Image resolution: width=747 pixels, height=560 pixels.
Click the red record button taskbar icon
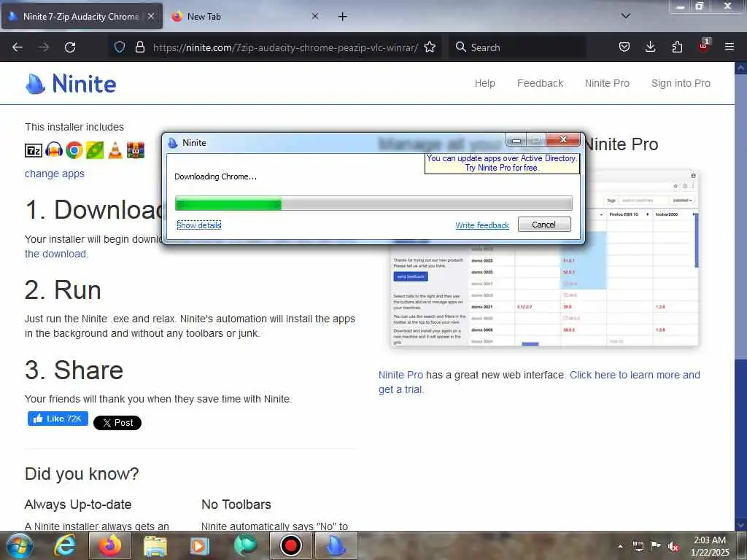tap(290, 545)
